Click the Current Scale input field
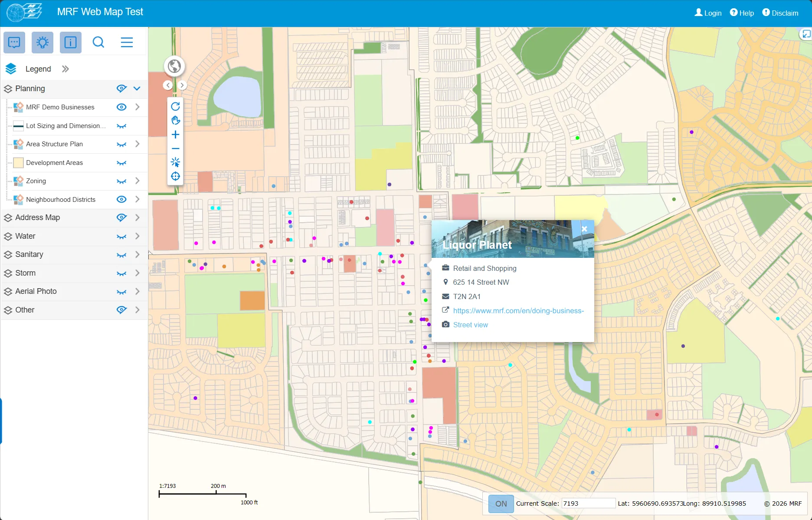 click(x=588, y=504)
